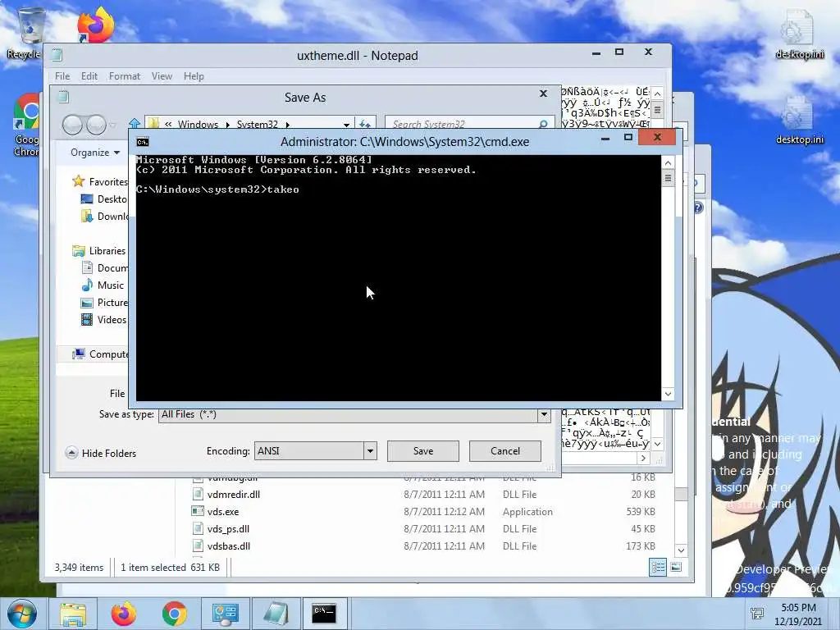Expand the address bar history dropdown
The height and width of the screenshot is (630, 840).
point(347,125)
